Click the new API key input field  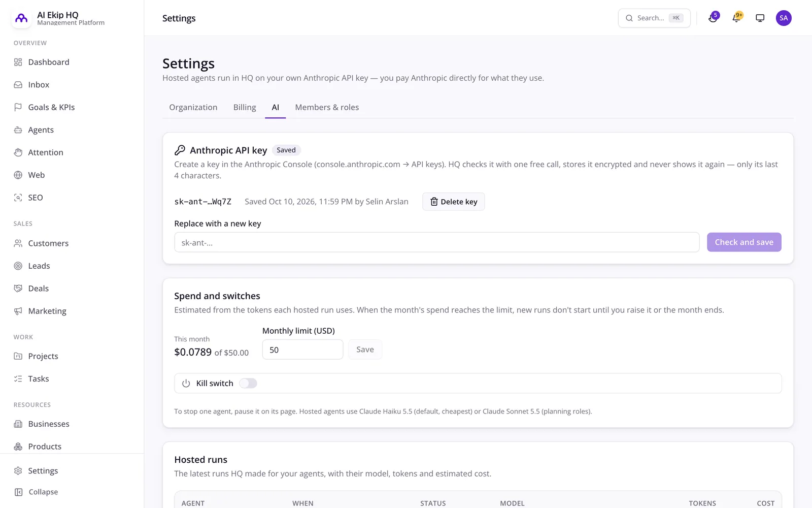(x=437, y=242)
